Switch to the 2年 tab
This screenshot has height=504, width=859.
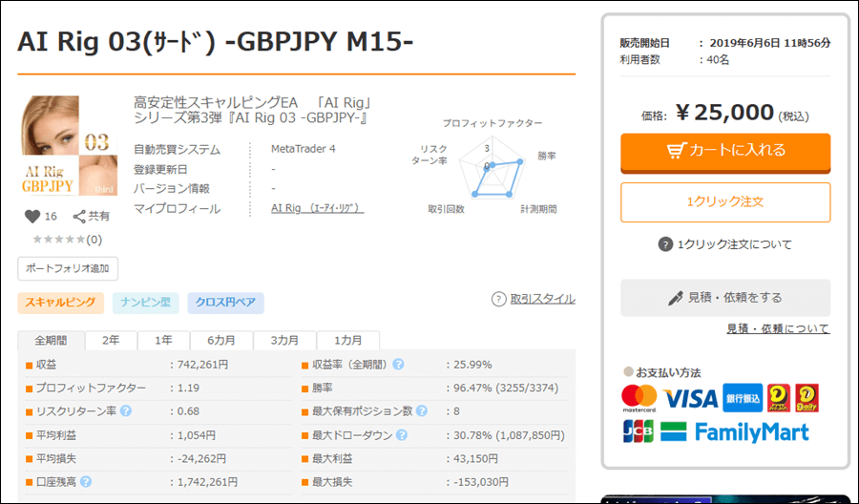coord(111,341)
